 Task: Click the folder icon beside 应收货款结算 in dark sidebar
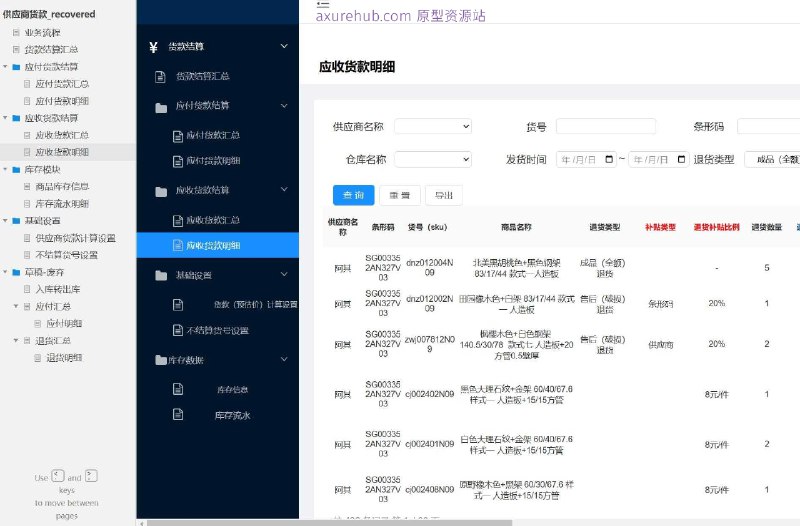click(x=161, y=191)
